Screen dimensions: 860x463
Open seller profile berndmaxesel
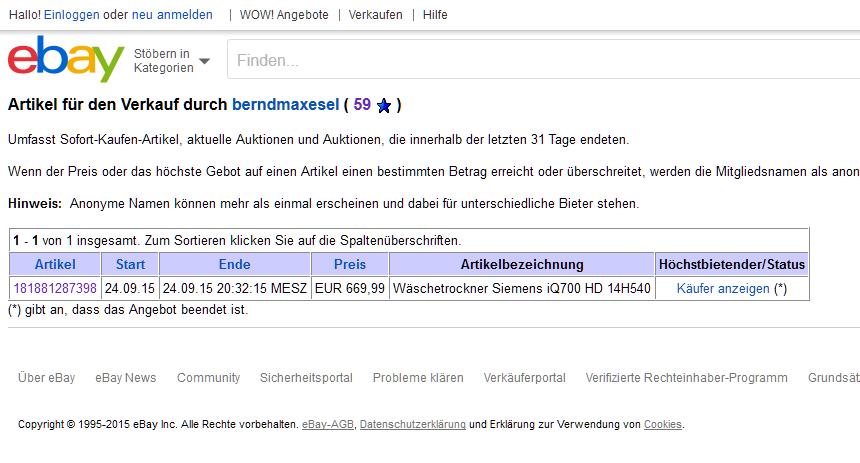tap(286, 105)
